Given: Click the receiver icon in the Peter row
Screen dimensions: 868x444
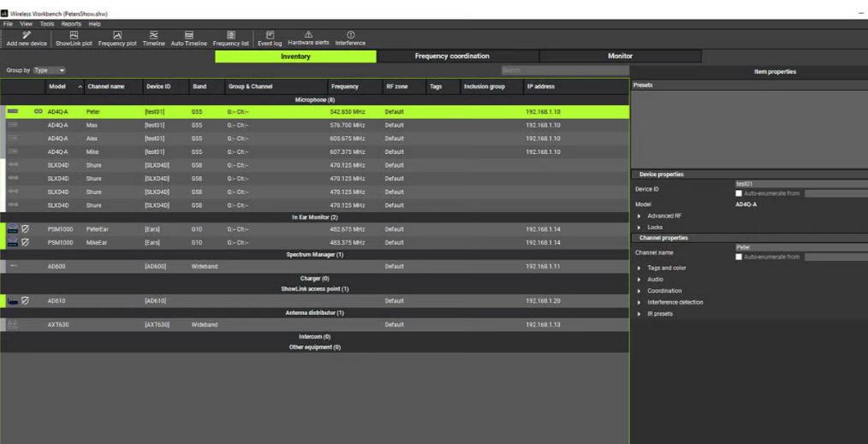Looking at the screenshot, I should point(13,112).
